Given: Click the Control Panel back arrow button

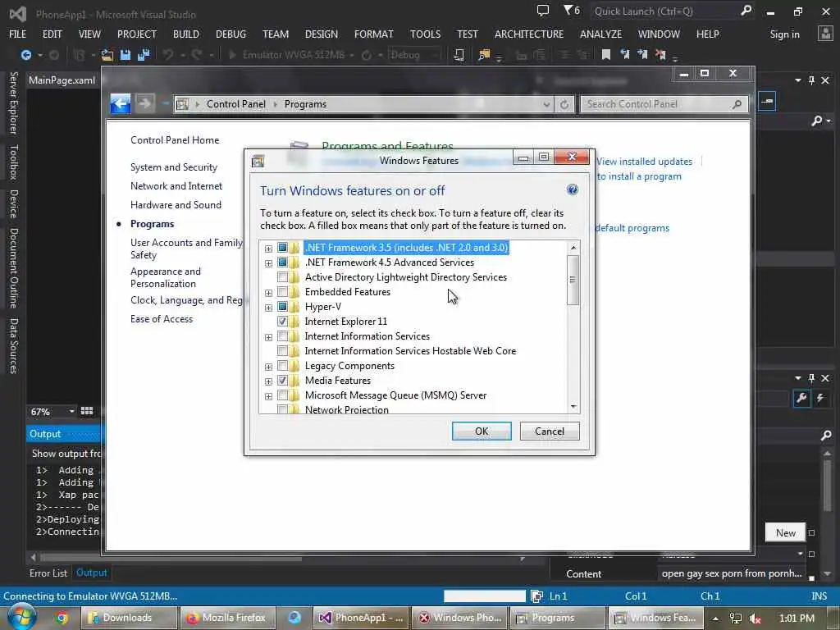Looking at the screenshot, I should pyautogui.click(x=121, y=103).
